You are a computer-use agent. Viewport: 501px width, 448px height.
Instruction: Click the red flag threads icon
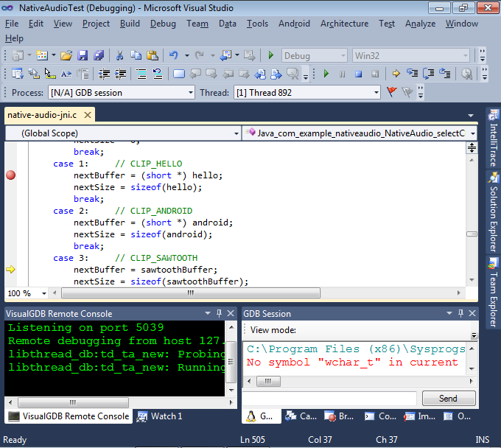[392, 92]
